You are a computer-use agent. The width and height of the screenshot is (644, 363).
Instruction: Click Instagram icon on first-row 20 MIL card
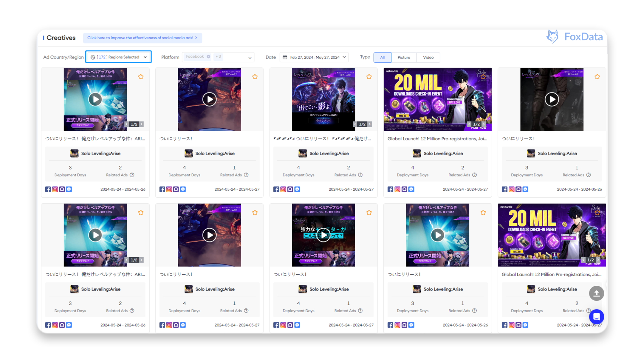[397, 189]
